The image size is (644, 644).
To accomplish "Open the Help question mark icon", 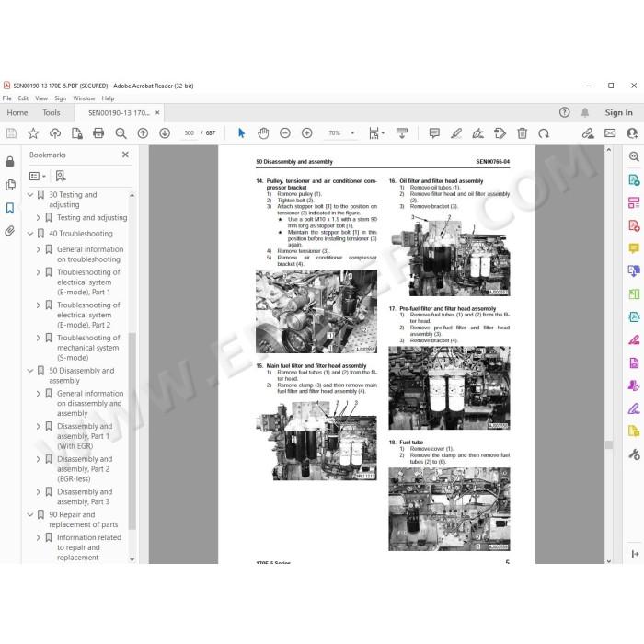I will [565, 112].
